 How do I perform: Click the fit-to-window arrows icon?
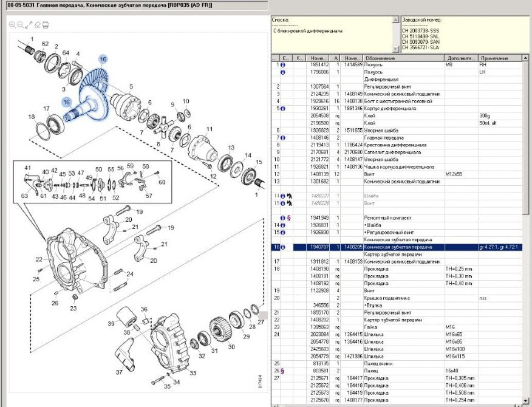click(29, 25)
